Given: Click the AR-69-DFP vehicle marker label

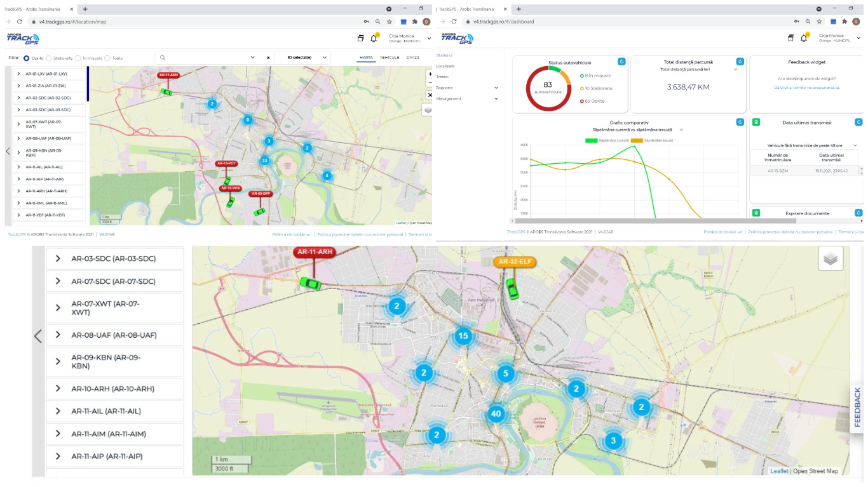Looking at the screenshot, I should 261,194.
